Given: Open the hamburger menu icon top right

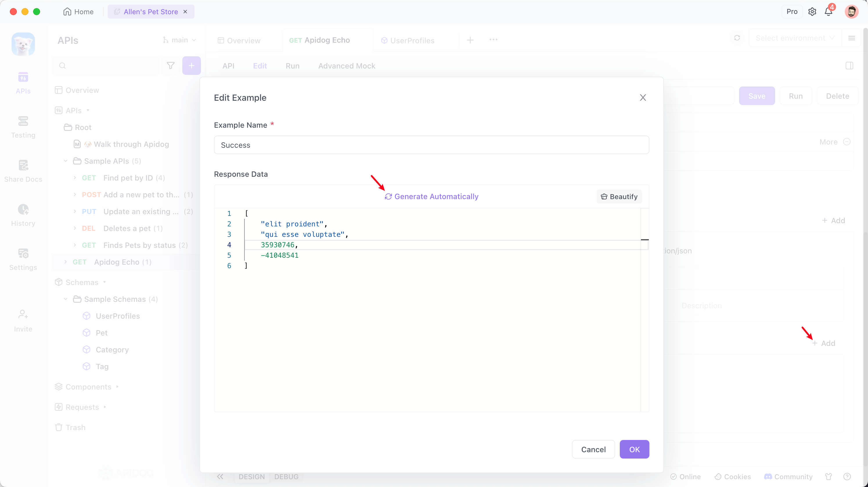Looking at the screenshot, I should (851, 38).
